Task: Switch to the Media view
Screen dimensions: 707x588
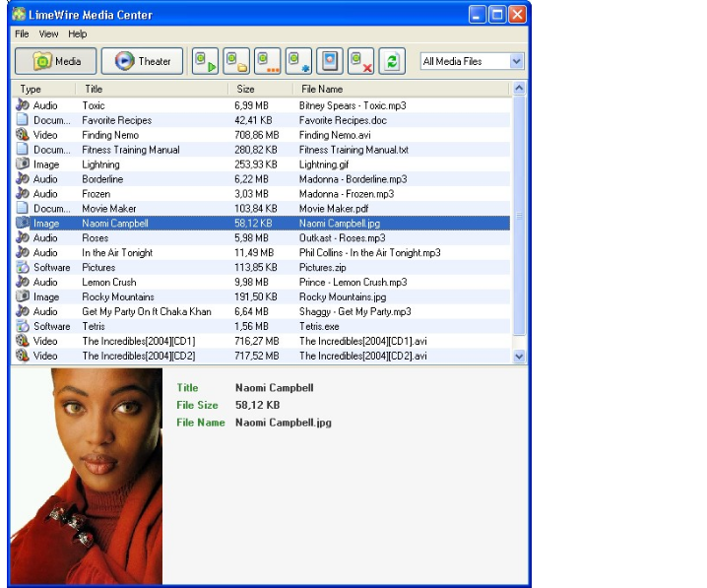Action: (x=55, y=61)
